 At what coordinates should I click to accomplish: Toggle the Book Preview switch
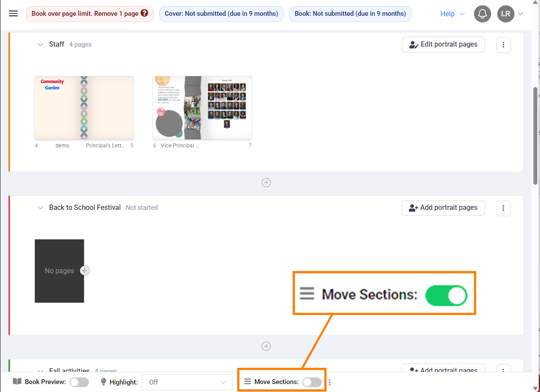pyautogui.click(x=79, y=382)
